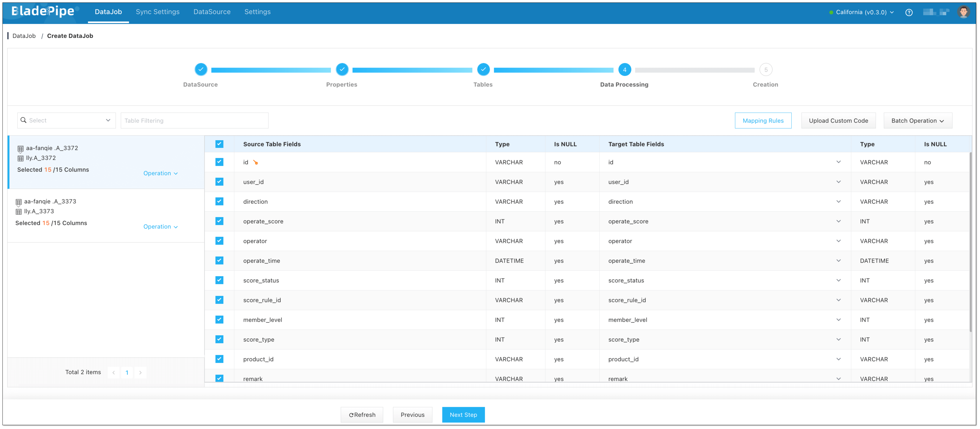Click the key icon next to id
980x429 pixels.
256,162
